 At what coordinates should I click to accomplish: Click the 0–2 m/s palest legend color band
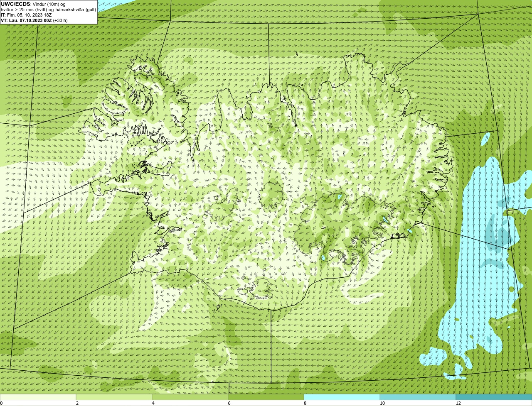(x=38, y=397)
